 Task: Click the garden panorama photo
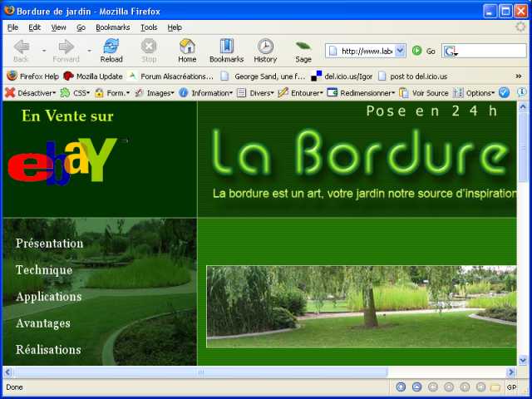tap(362, 307)
